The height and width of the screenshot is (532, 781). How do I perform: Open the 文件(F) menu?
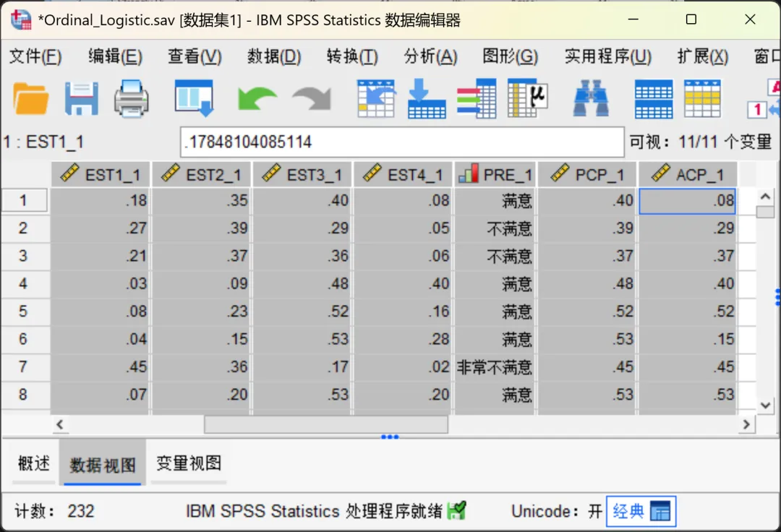tap(35, 56)
